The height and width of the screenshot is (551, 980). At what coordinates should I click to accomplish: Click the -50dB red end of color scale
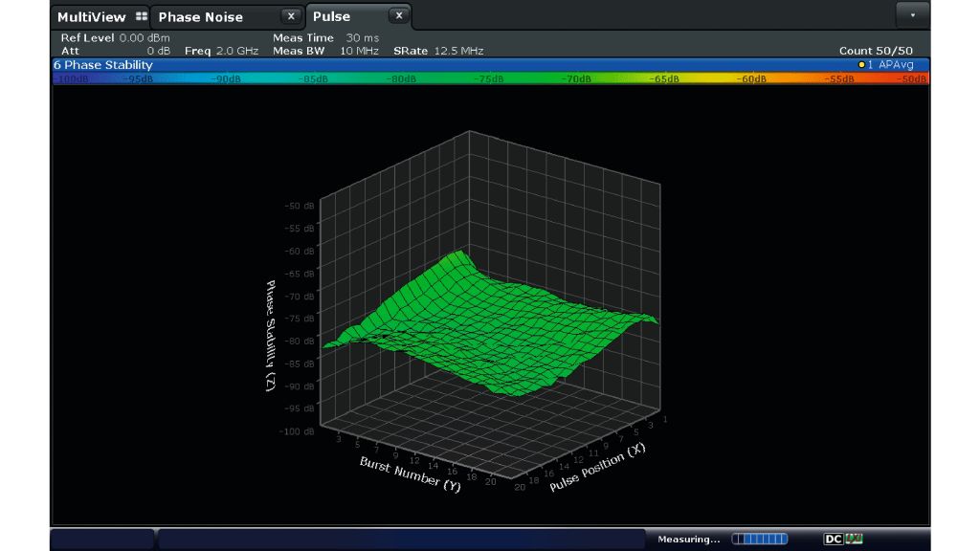point(914,78)
